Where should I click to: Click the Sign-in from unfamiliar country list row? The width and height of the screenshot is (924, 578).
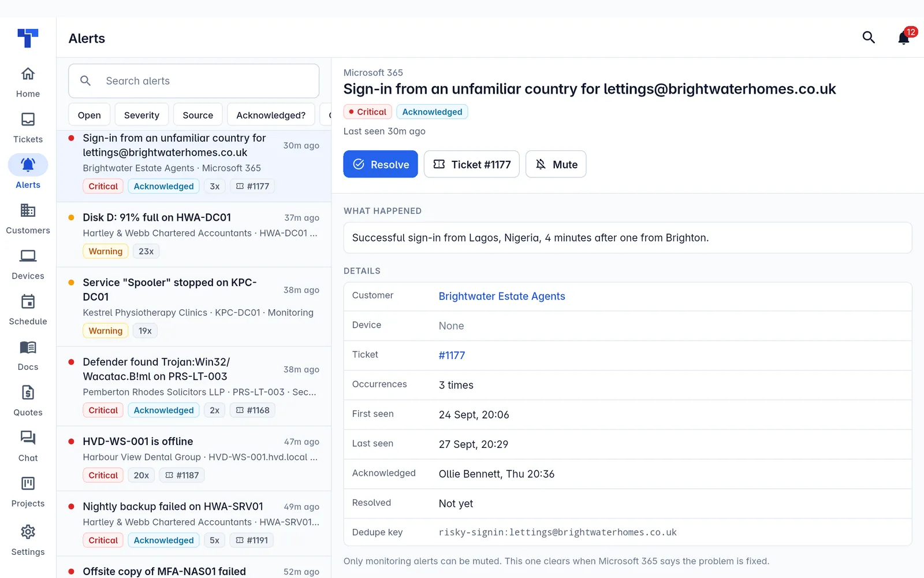tap(194, 166)
